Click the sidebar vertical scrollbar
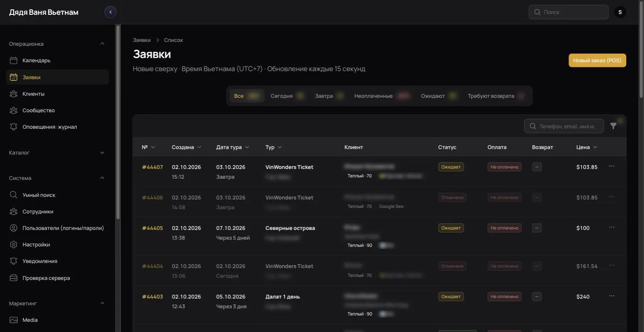Viewport: 644px width, 332px height. click(x=118, y=122)
